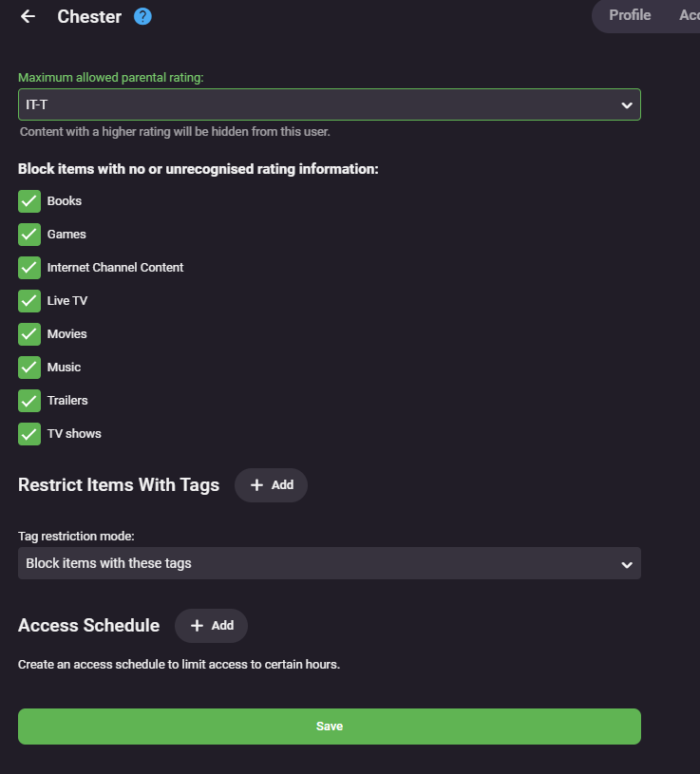Open the maximum parental rating dropdown
Image resolution: width=700 pixels, height=774 pixels.
[329, 104]
